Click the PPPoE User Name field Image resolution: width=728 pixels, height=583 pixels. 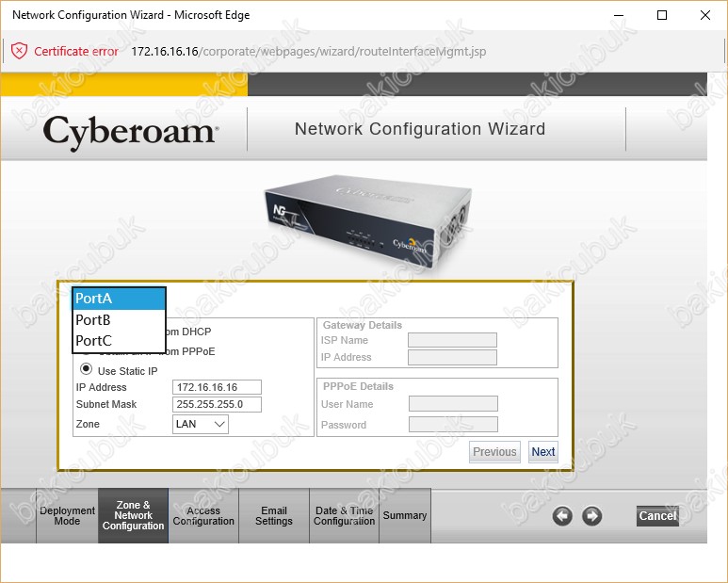pyautogui.click(x=453, y=403)
